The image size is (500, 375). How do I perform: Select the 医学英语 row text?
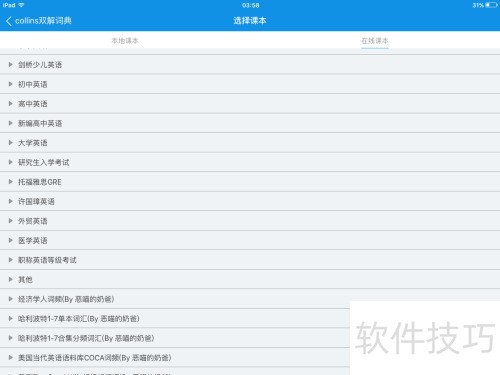point(33,240)
